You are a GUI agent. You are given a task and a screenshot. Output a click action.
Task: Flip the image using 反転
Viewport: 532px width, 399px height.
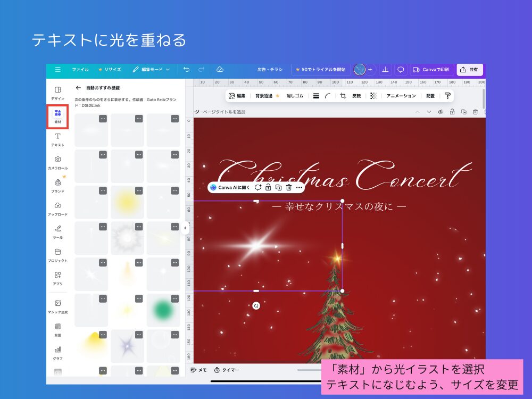click(356, 95)
